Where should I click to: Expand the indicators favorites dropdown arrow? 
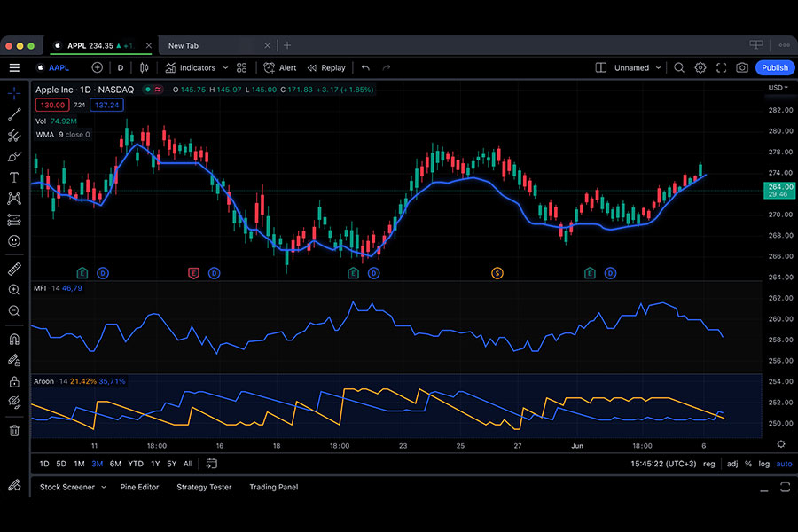[225, 67]
